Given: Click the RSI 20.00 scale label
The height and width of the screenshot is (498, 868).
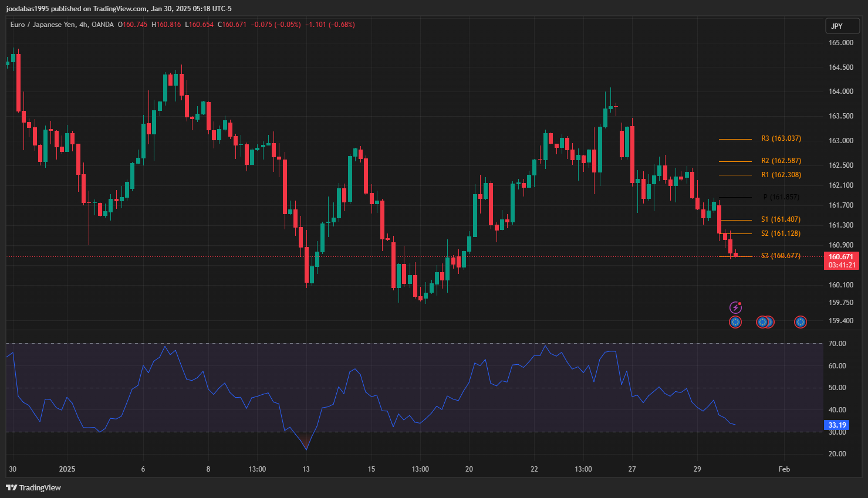Looking at the screenshot, I should tap(837, 454).
